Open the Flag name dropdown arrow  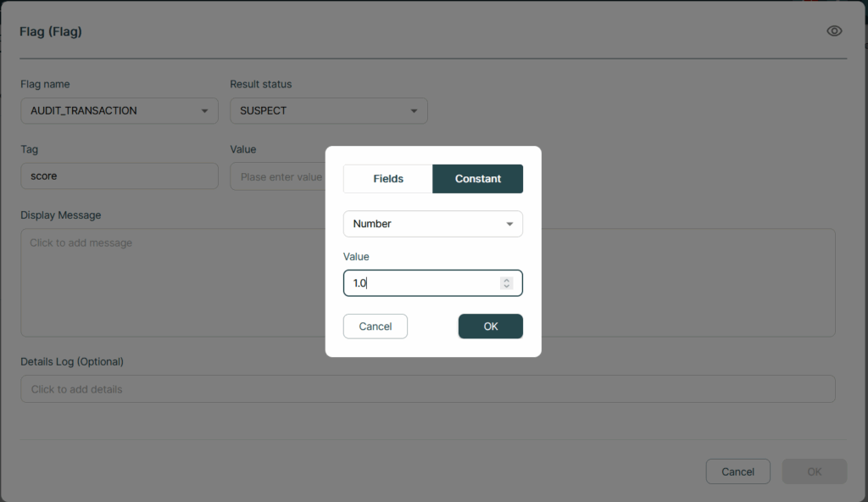204,111
